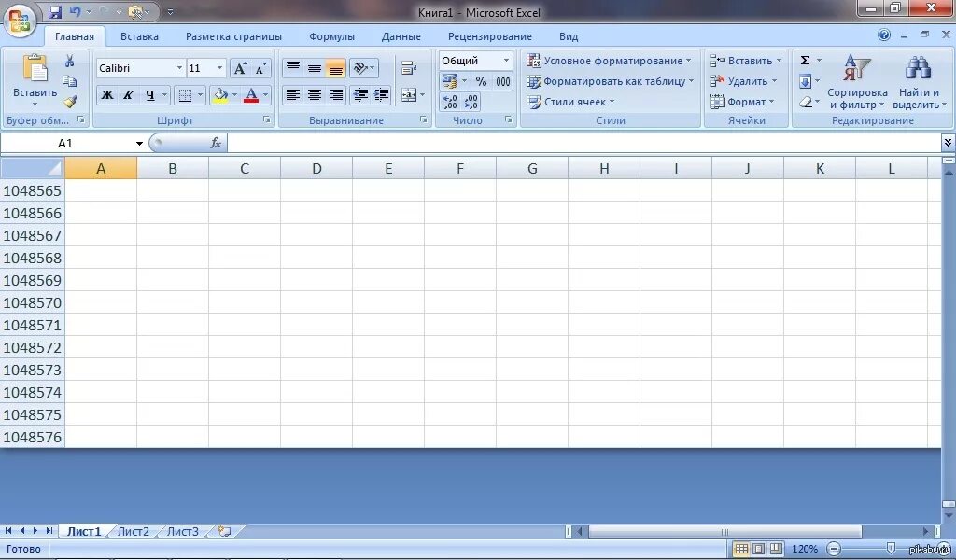Open Сортировка и фильтр menu

pyautogui.click(x=857, y=82)
